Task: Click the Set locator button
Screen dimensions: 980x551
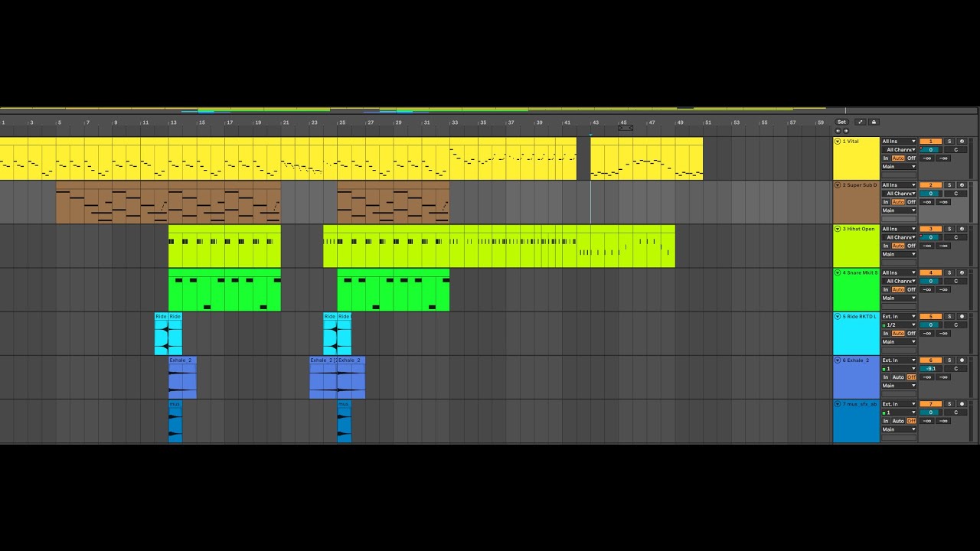Action: tap(841, 122)
